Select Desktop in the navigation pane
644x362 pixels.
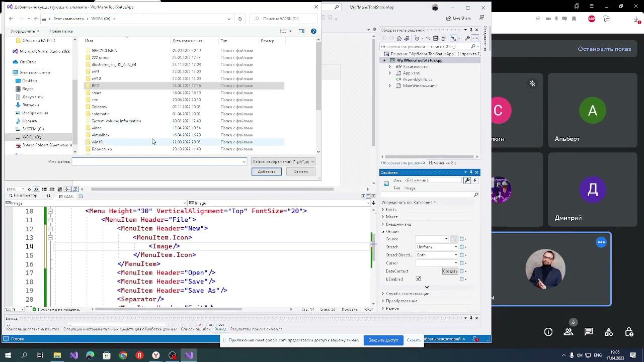point(29,80)
